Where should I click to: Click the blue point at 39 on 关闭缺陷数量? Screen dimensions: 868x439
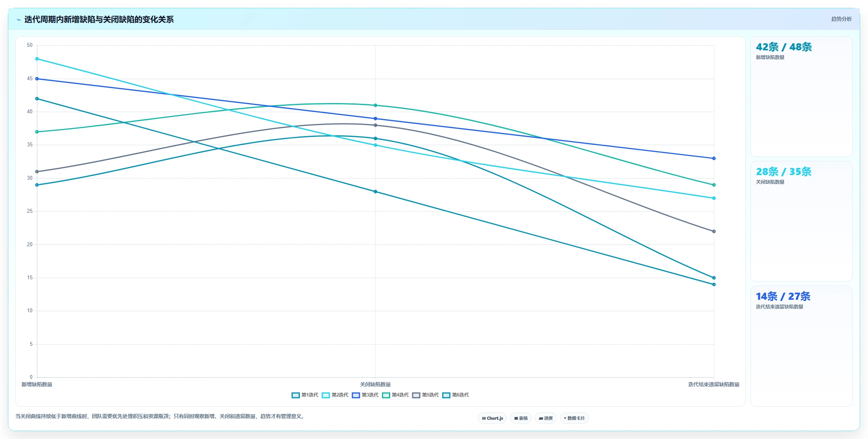(375, 118)
